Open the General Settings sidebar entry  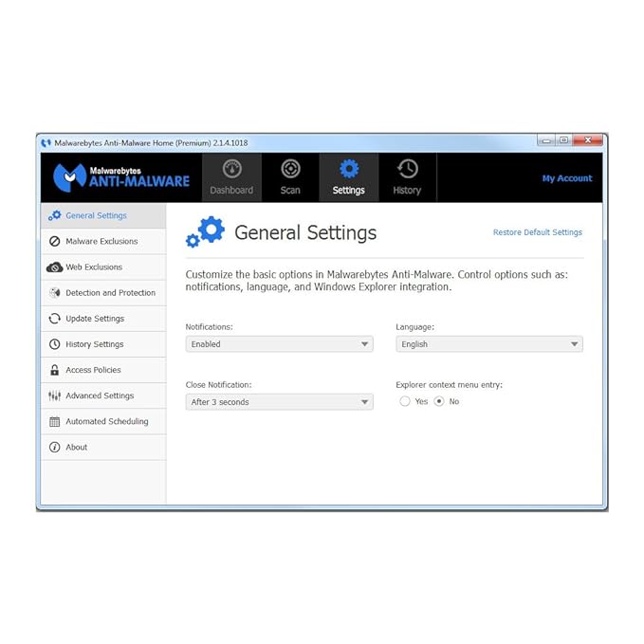point(103,215)
